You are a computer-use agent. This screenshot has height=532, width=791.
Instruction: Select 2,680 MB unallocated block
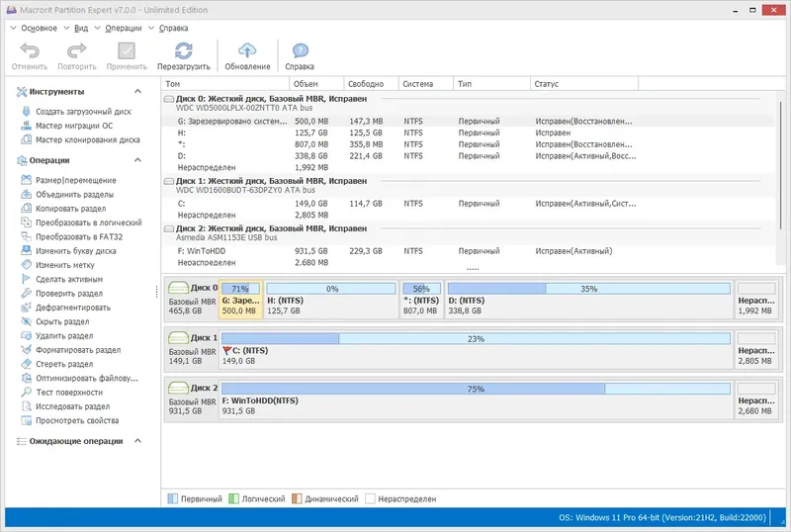pos(756,399)
